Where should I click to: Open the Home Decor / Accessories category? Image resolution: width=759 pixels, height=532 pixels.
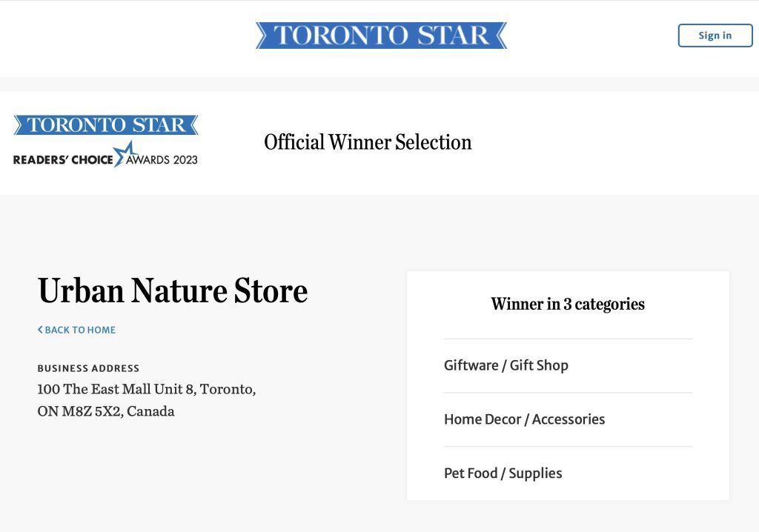tap(524, 419)
